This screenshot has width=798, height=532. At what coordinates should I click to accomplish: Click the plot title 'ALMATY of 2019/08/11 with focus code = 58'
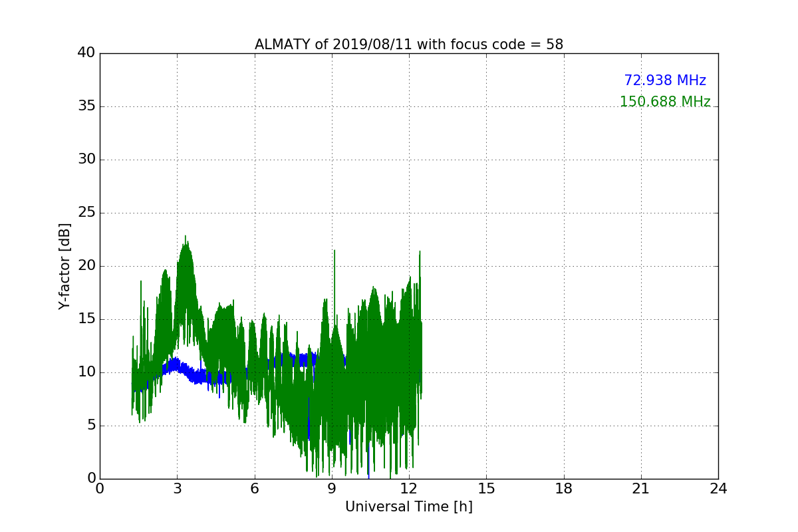pyautogui.click(x=409, y=45)
